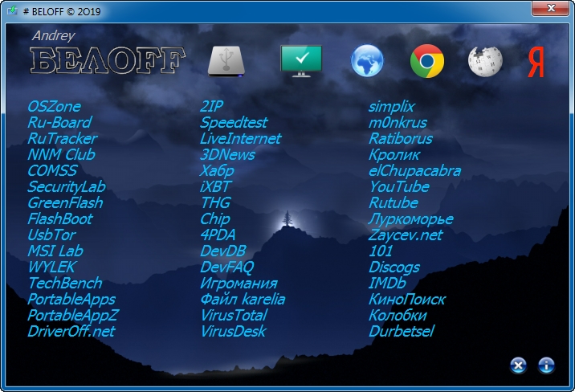The height and width of the screenshot is (392, 575).
Task: Open the DriverOff.net link
Action: pyautogui.click(x=71, y=331)
